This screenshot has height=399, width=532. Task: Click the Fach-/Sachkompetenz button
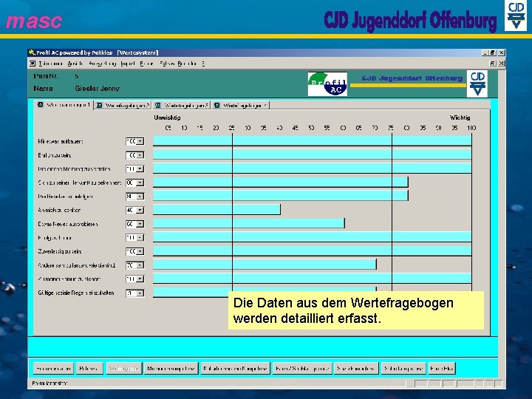pyautogui.click(x=302, y=369)
